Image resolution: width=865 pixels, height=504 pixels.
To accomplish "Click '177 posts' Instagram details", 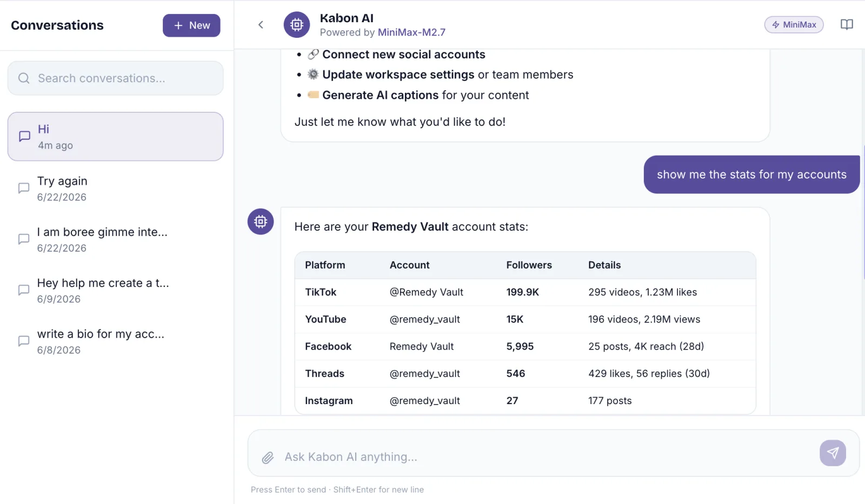I will 610,401.
